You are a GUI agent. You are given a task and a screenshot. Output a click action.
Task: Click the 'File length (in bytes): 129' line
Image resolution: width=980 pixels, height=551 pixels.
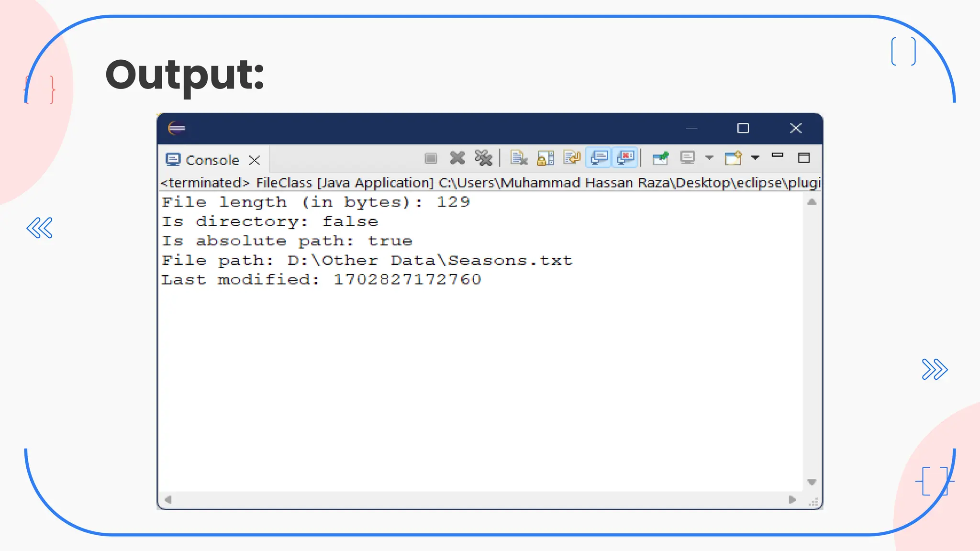316,202
